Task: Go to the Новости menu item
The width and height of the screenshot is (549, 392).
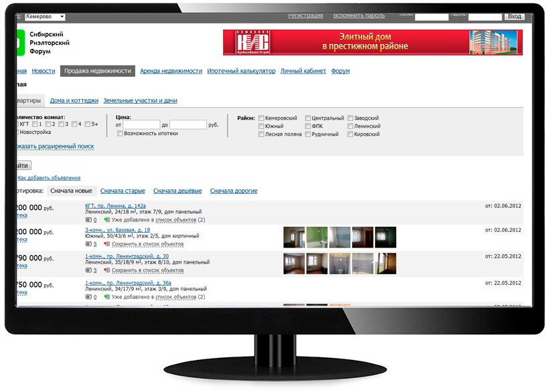Action: [44, 71]
